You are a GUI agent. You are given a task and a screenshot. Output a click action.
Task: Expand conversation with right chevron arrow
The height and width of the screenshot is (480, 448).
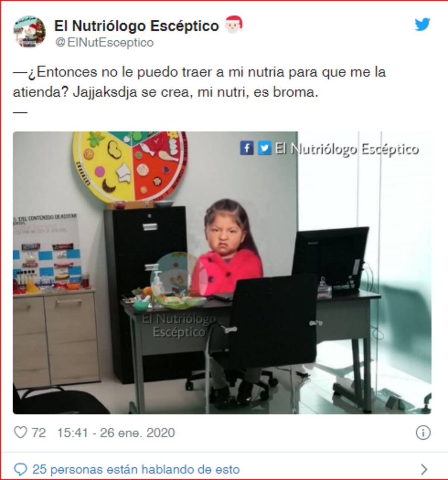[424, 469]
